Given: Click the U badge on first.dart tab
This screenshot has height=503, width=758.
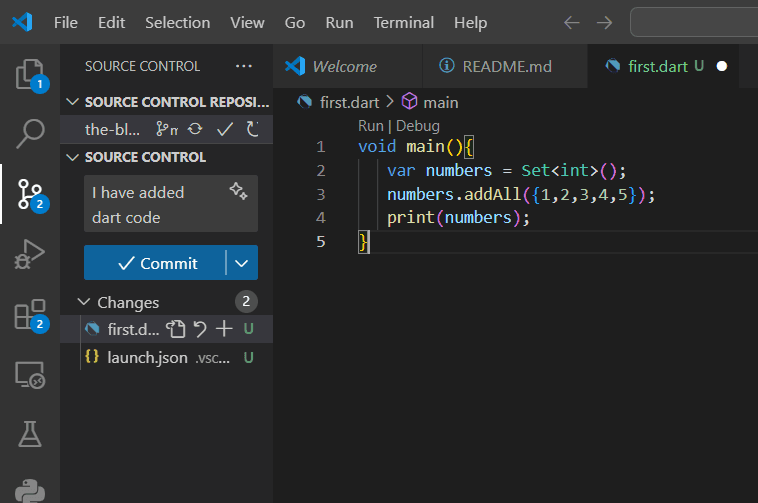Looking at the screenshot, I should pyautogui.click(x=699, y=66).
